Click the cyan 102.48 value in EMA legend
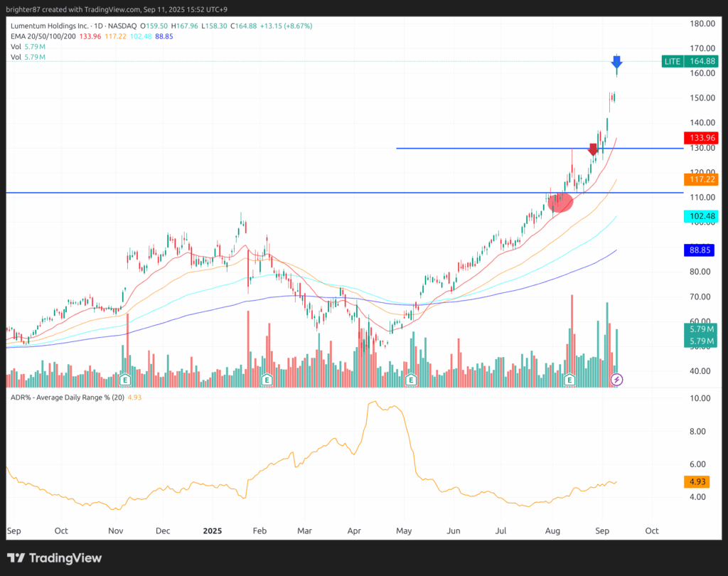The image size is (728, 576). (x=141, y=36)
